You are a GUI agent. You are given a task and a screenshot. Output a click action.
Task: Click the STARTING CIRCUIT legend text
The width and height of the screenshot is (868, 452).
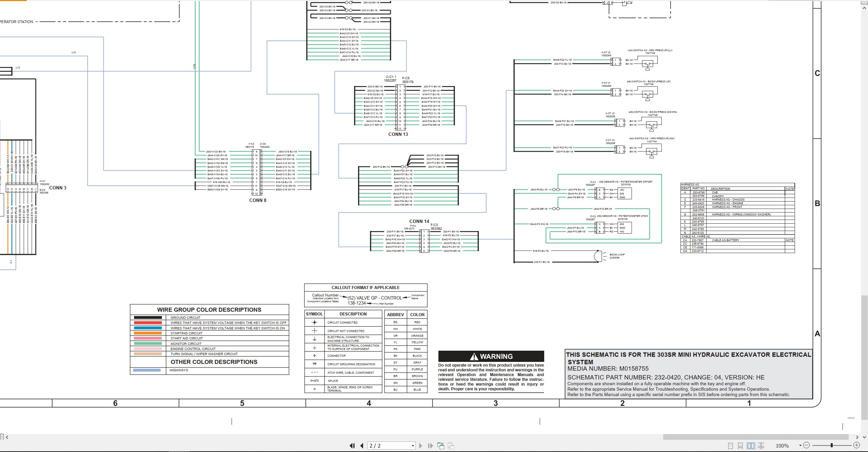[x=186, y=333]
